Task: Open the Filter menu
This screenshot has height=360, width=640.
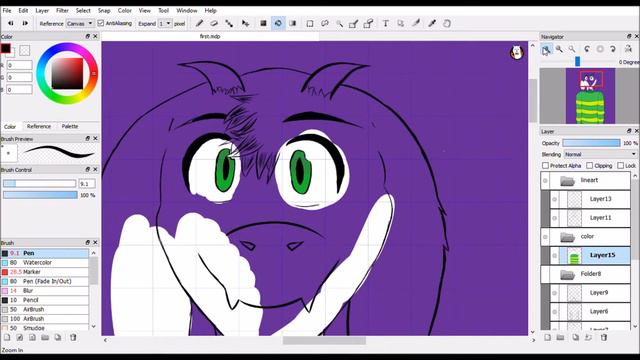Action: coord(62,11)
